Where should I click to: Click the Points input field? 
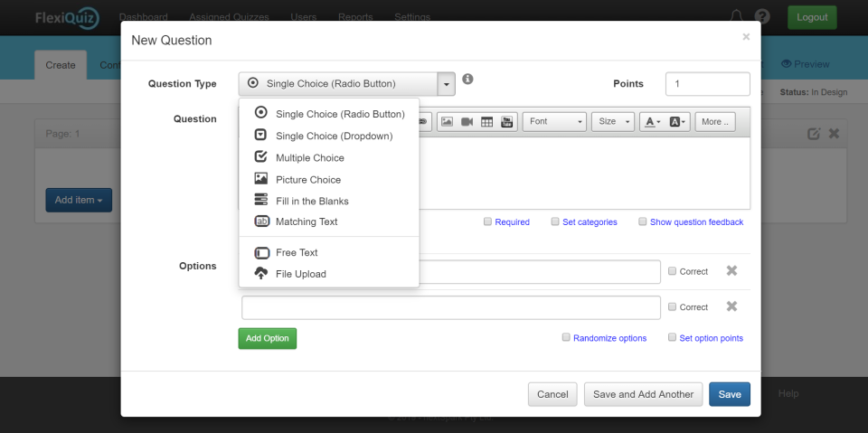[x=707, y=84]
